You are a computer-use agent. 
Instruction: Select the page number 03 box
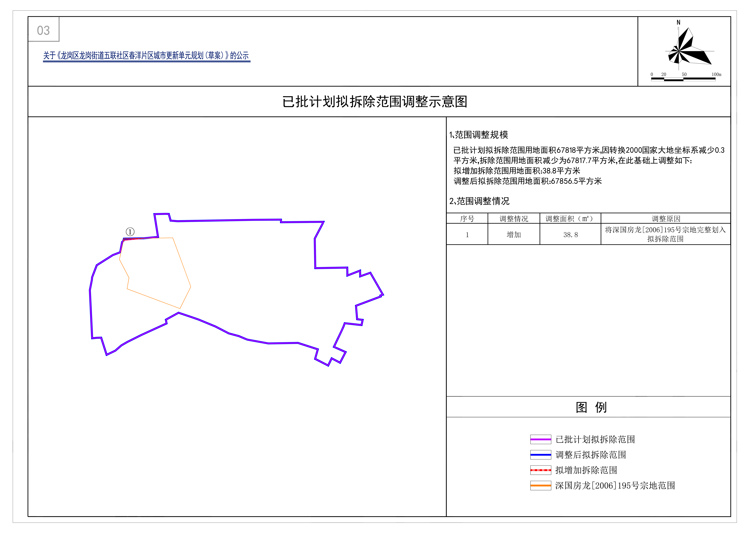pos(44,29)
